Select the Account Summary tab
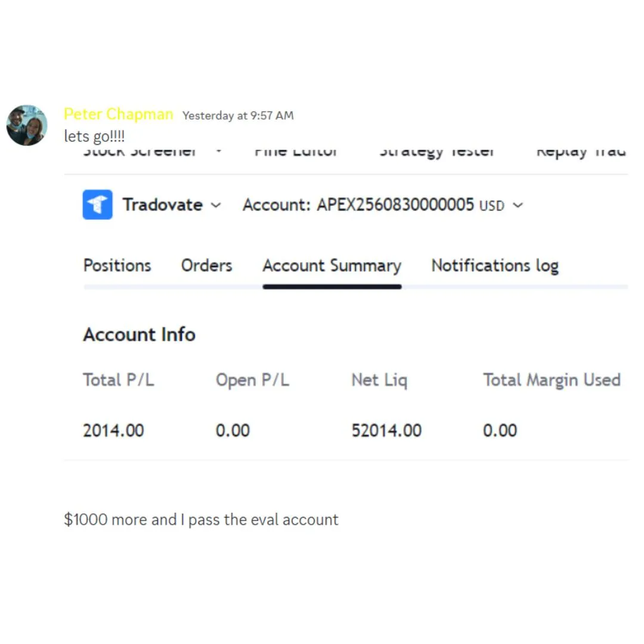Viewport: 644px width, 644px height. (332, 267)
